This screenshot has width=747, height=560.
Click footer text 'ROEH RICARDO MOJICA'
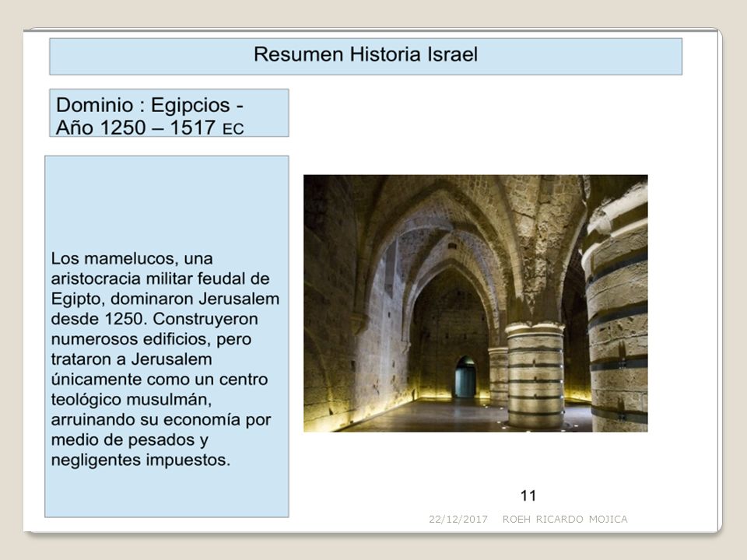coord(565,519)
